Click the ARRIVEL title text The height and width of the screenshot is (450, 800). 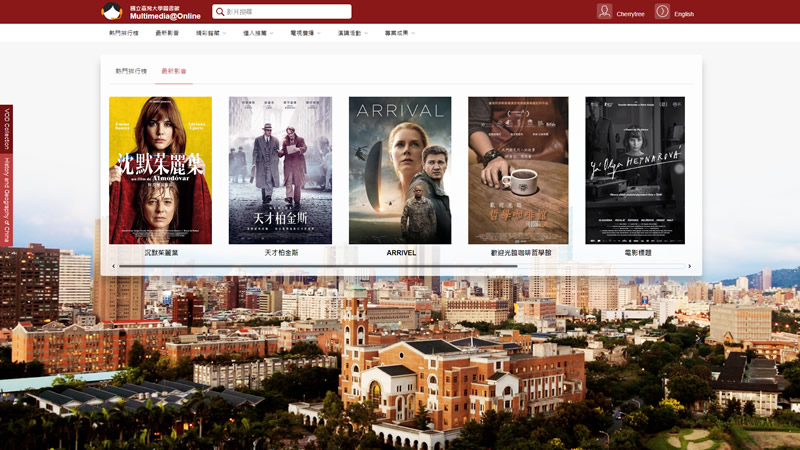(x=401, y=253)
